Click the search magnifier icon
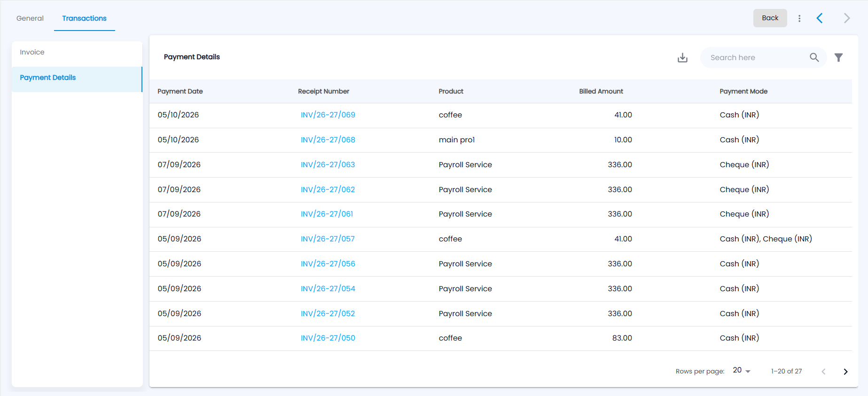The image size is (868, 396). pos(814,57)
